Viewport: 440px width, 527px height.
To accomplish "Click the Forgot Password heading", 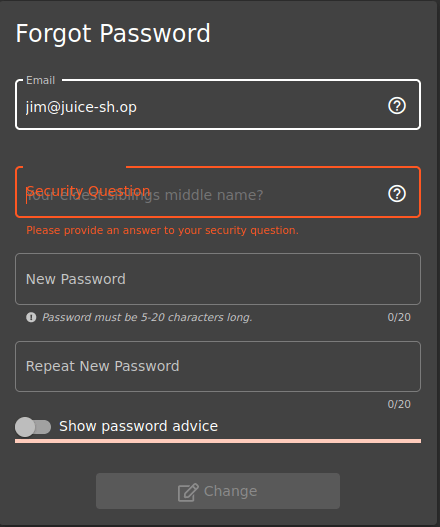I will [x=113, y=34].
